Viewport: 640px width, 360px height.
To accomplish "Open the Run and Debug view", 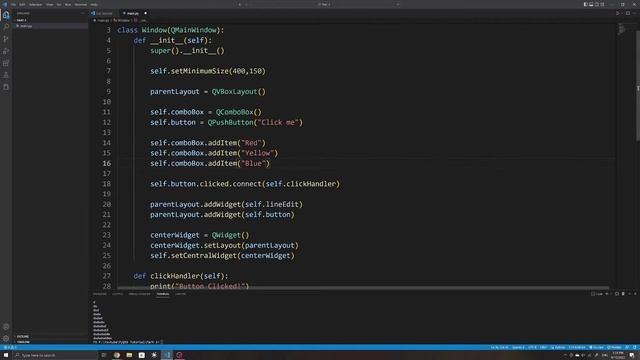I will 6,51.
